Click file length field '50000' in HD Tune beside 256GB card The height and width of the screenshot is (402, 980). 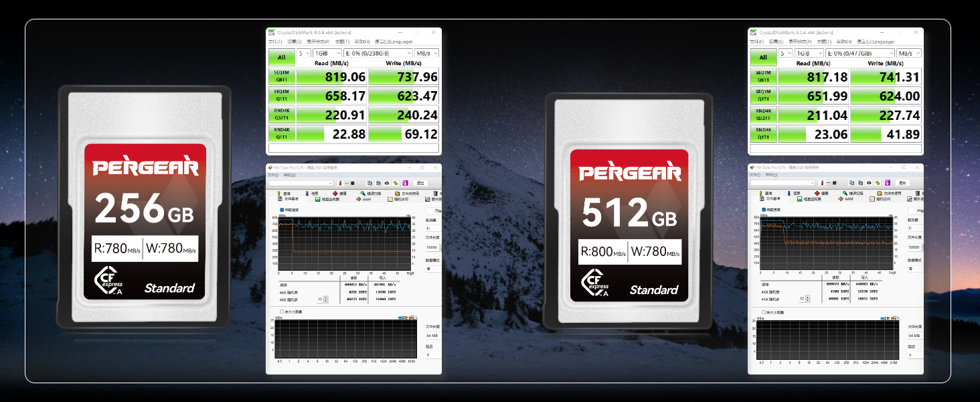pos(434,247)
